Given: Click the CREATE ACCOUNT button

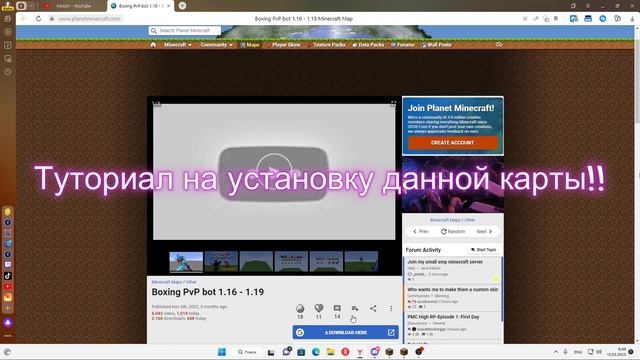Looking at the screenshot, I should point(453,142).
